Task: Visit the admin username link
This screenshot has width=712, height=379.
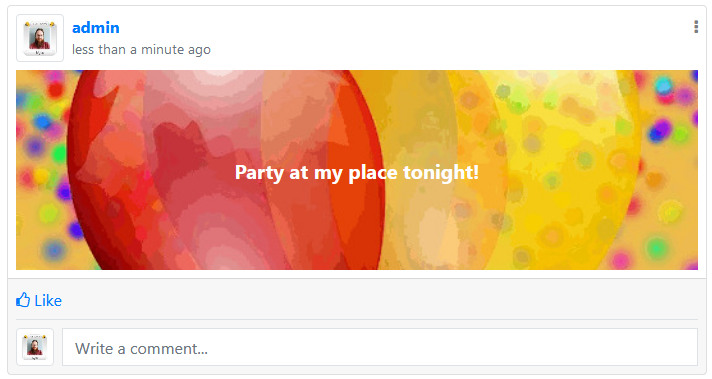Action: [x=96, y=28]
